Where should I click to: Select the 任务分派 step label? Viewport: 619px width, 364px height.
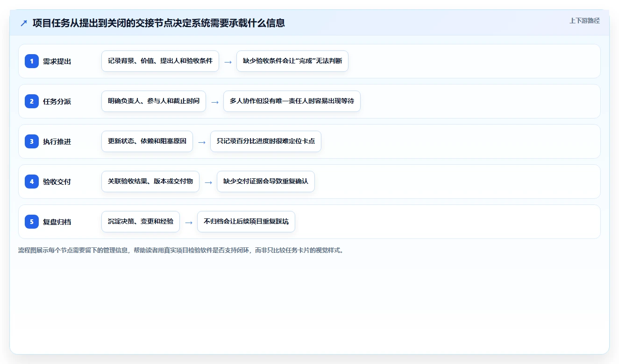[57, 101]
